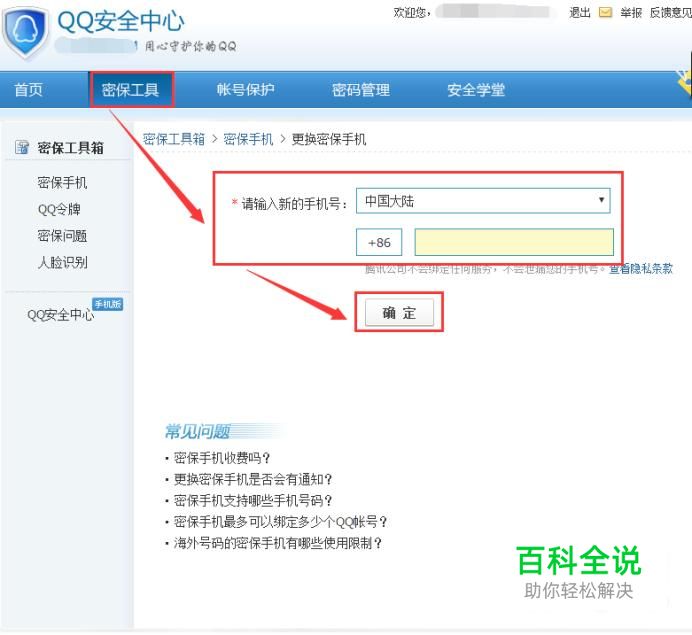Focus the new phone number input field
The width and height of the screenshot is (692, 635).
(x=514, y=242)
